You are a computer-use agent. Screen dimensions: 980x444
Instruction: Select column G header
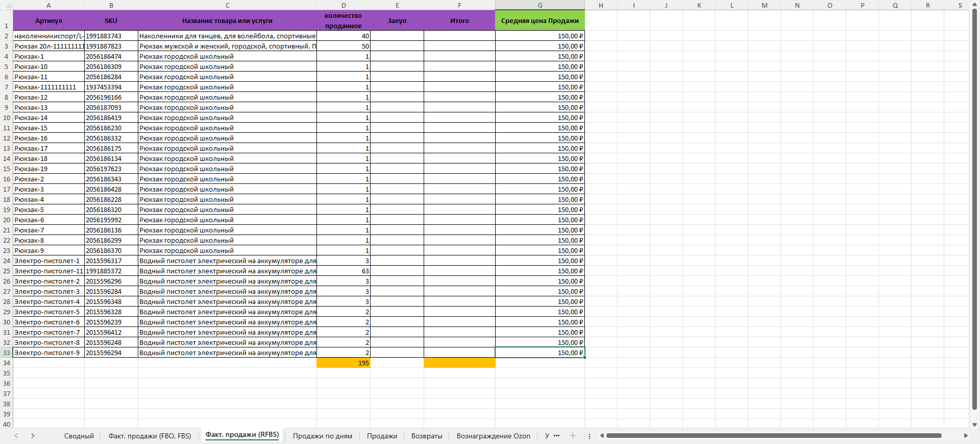[x=540, y=5]
